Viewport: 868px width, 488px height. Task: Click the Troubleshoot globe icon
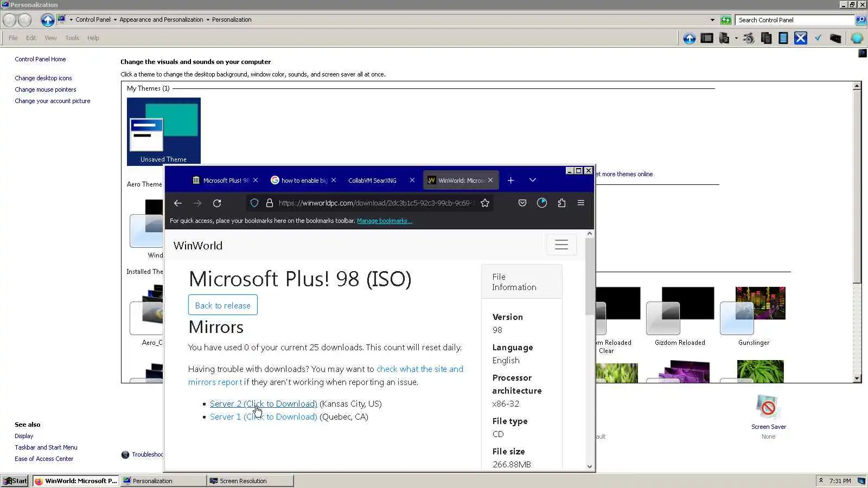[x=125, y=454]
